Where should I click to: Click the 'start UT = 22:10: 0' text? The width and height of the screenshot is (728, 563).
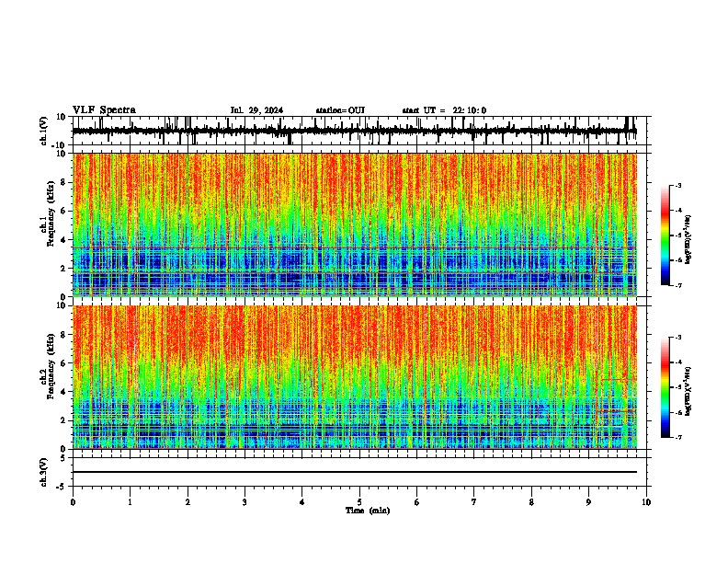444,110
